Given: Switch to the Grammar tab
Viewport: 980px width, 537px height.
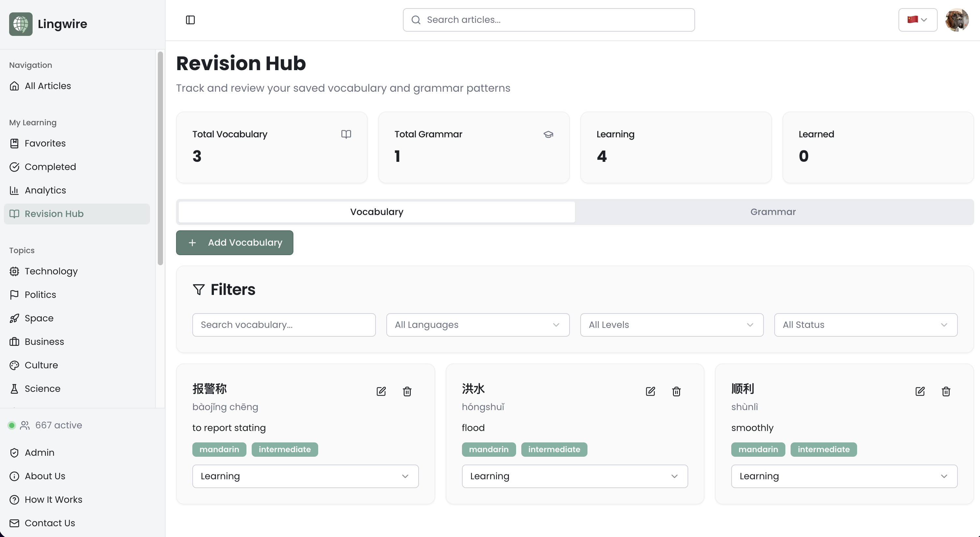Looking at the screenshot, I should [x=773, y=212].
